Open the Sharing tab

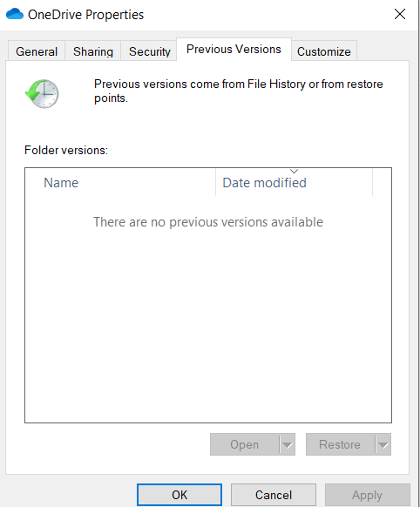(x=93, y=51)
